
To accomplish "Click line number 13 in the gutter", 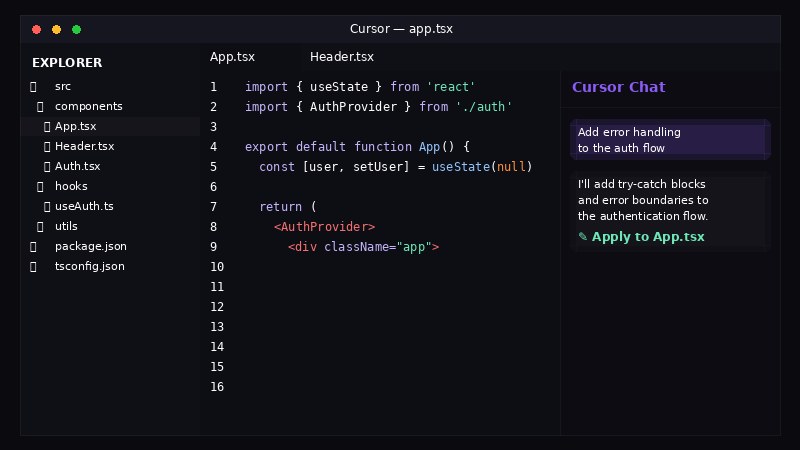I will [217, 327].
